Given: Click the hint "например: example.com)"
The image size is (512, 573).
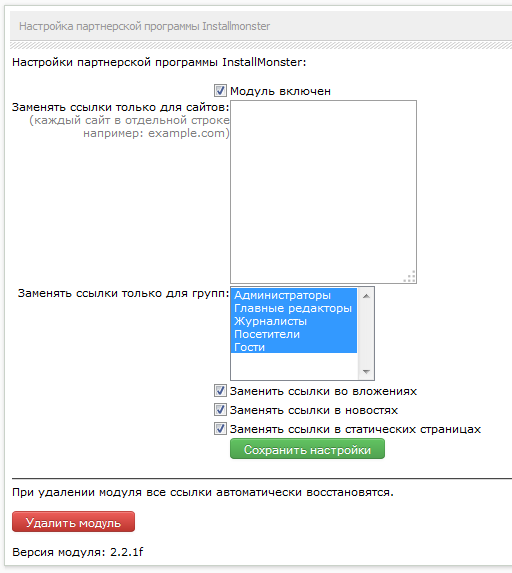Looking at the screenshot, I should pyautogui.click(x=156, y=133).
